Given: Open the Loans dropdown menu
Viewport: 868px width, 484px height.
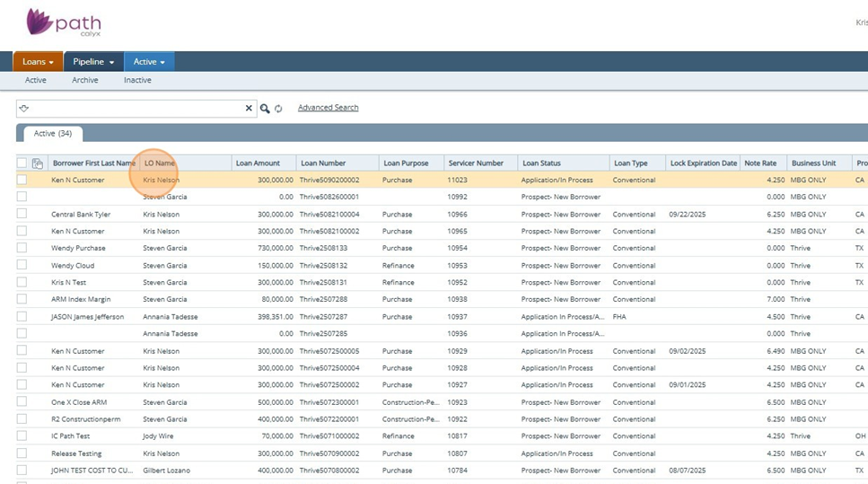Looking at the screenshot, I should pos(38,62).
